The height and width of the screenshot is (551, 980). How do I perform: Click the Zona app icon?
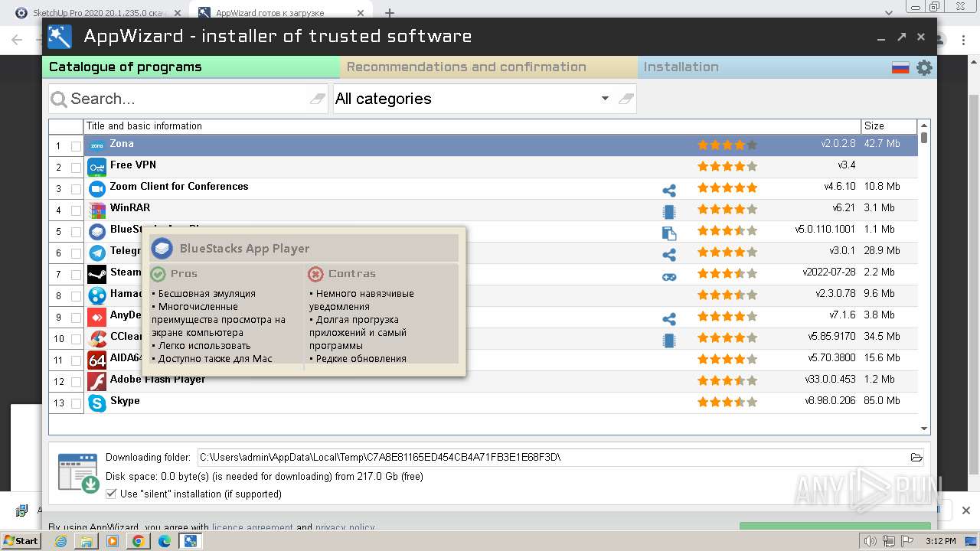pos(96,145)
